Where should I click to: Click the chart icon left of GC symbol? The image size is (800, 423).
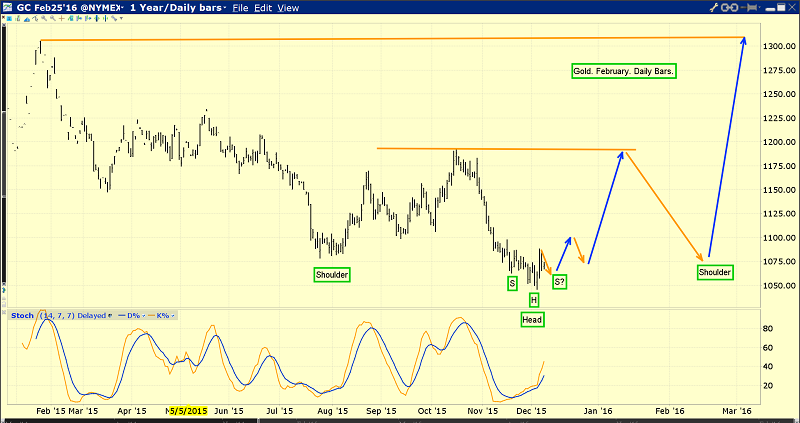pyautogui.click(x=7, y=7)
